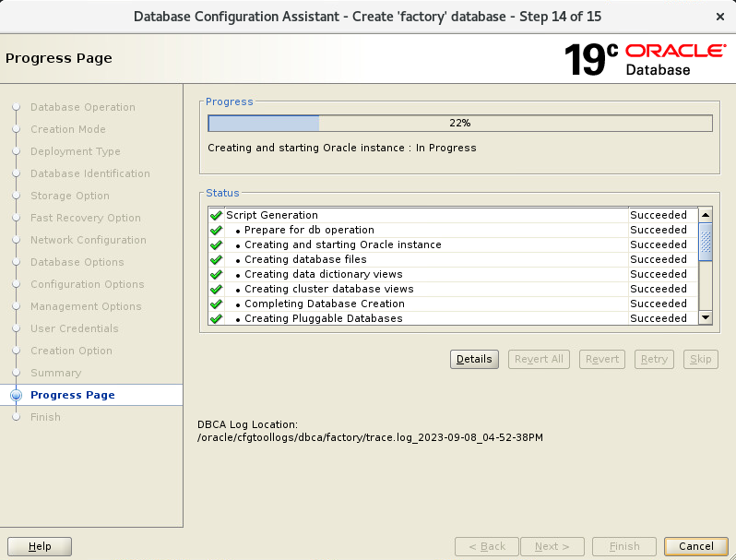Click the Next navigation button

(x=552, y=546)
